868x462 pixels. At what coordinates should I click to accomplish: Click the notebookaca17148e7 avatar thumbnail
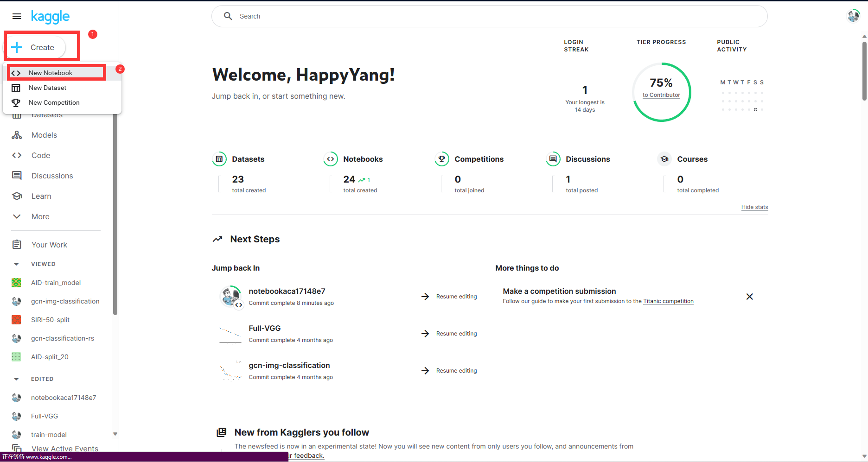(x=230, y=297)
